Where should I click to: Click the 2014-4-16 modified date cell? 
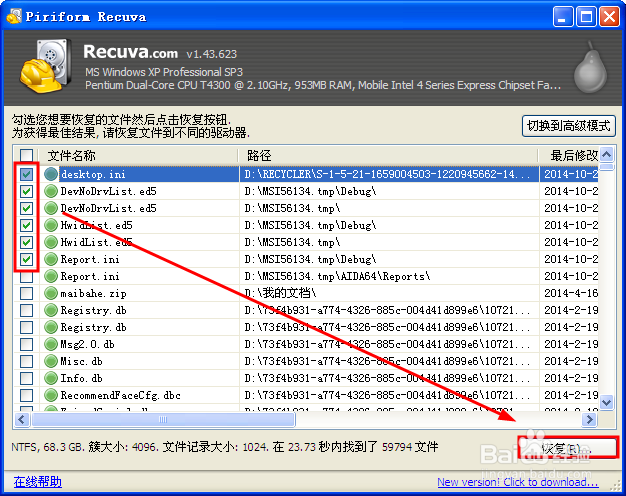(x=571, y=294)
